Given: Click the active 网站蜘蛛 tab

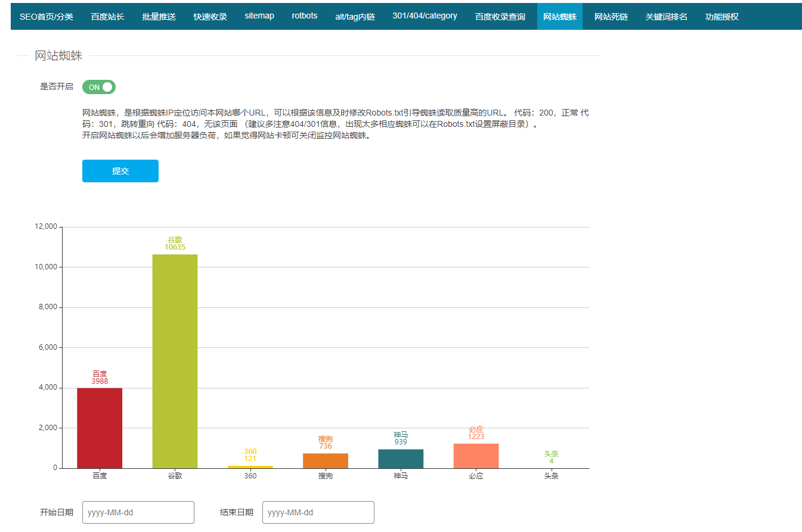Looking at the screenshot, I should pyautogui.click(x=559, y=16).
